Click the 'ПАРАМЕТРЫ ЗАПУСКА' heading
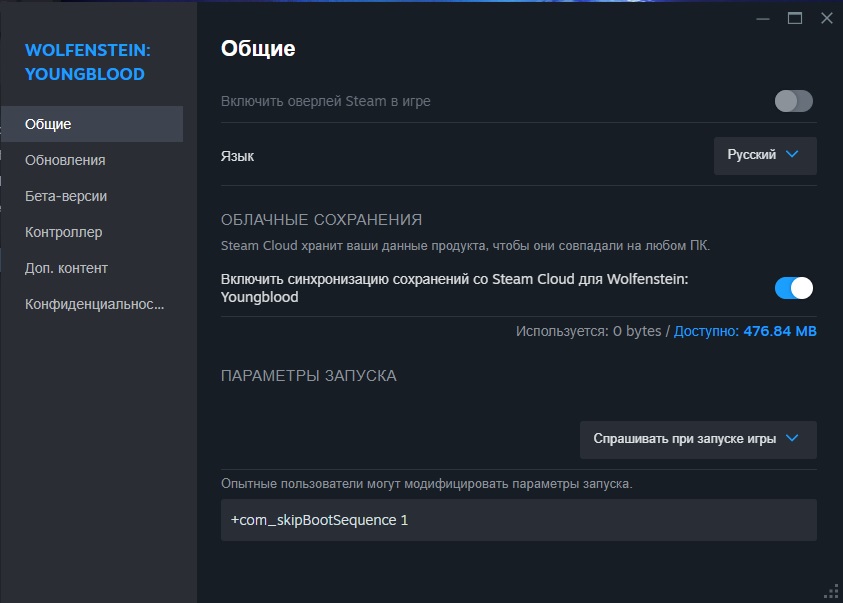The height and width of the screenshot is (603, 843). pyautogui.click(x=309, y=376)
